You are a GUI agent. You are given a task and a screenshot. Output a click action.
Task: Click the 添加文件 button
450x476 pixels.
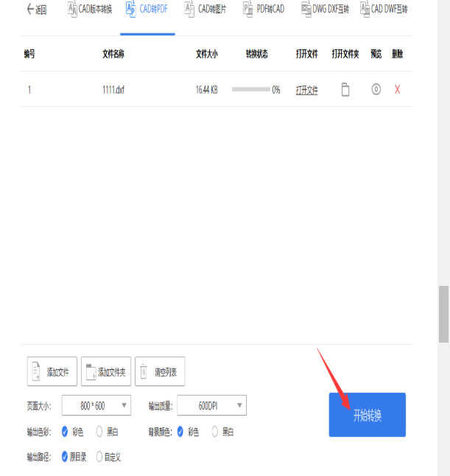click(x=52, y=371)
